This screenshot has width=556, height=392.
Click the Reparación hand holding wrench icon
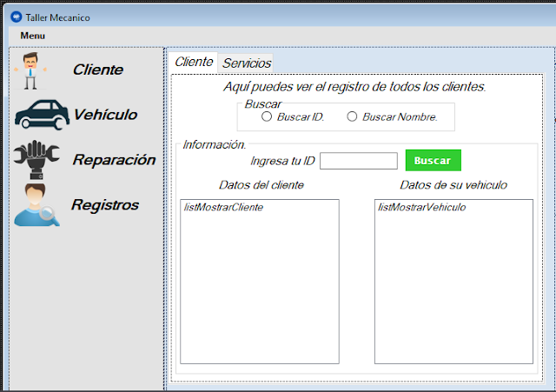pos(36,160)
